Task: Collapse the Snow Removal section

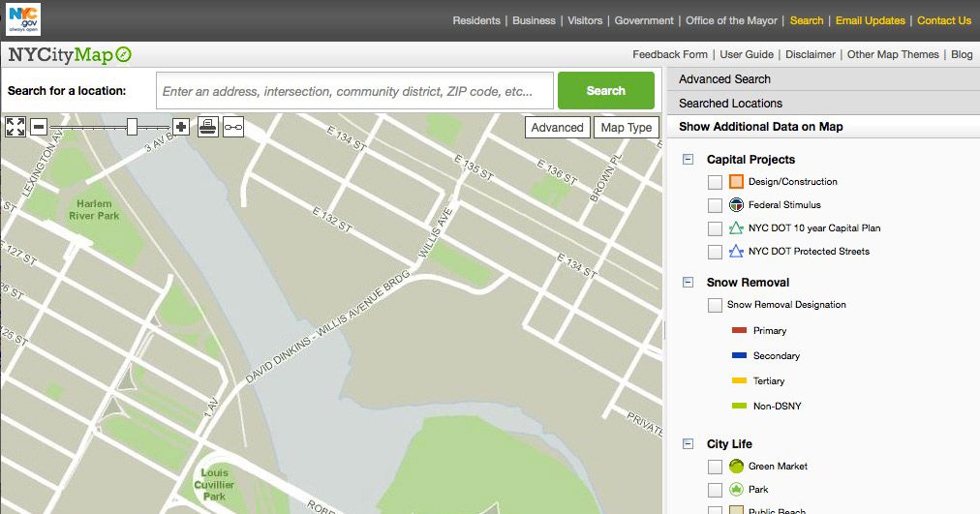Action: pyautogui.click(x=689, y=283)
